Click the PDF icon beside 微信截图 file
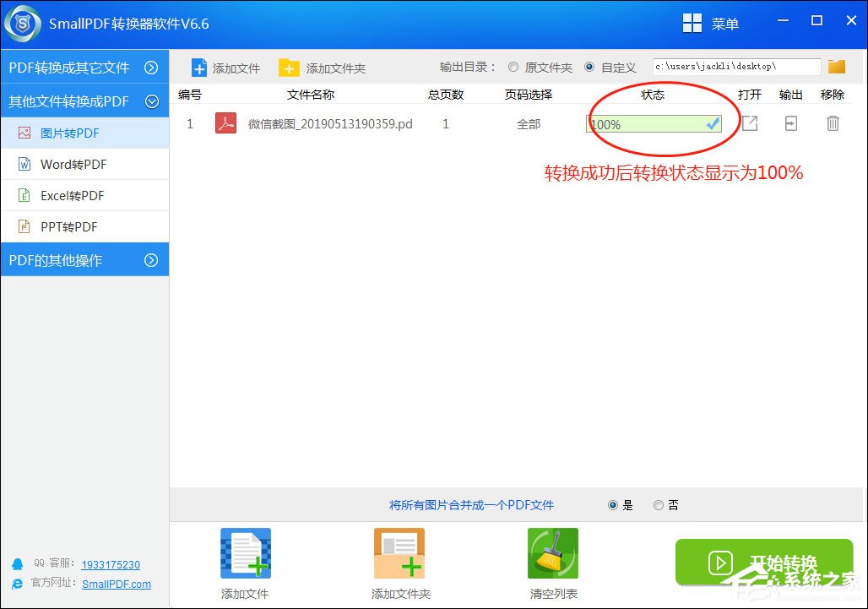Viewport: 868px width, 609px height. [x=225, y=123]
